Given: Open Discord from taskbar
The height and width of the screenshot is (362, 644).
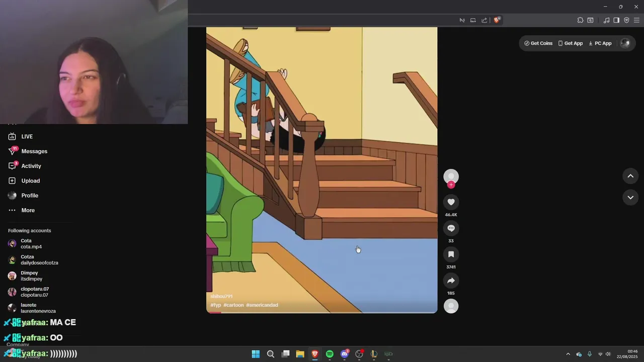Looking at the screenshot, I should pyautogui.click(x=345, y=354).
